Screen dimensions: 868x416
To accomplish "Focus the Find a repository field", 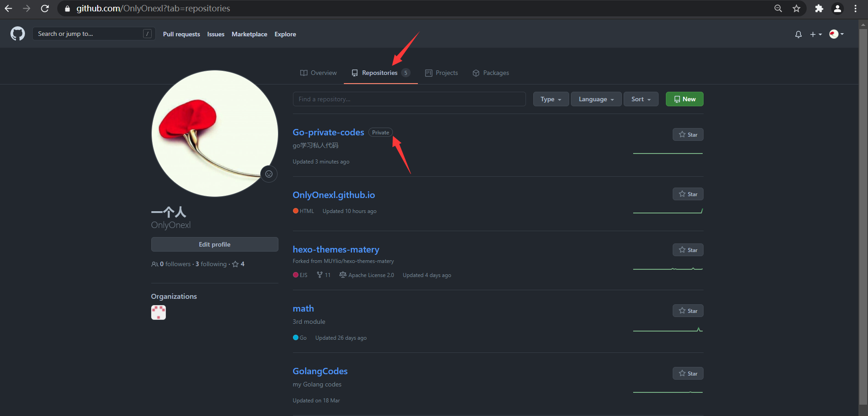I will tap(409, 99).
